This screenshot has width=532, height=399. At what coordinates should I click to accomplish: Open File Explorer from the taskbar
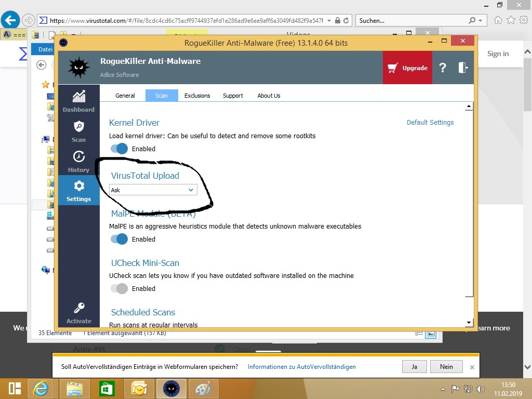pos(75,389)
